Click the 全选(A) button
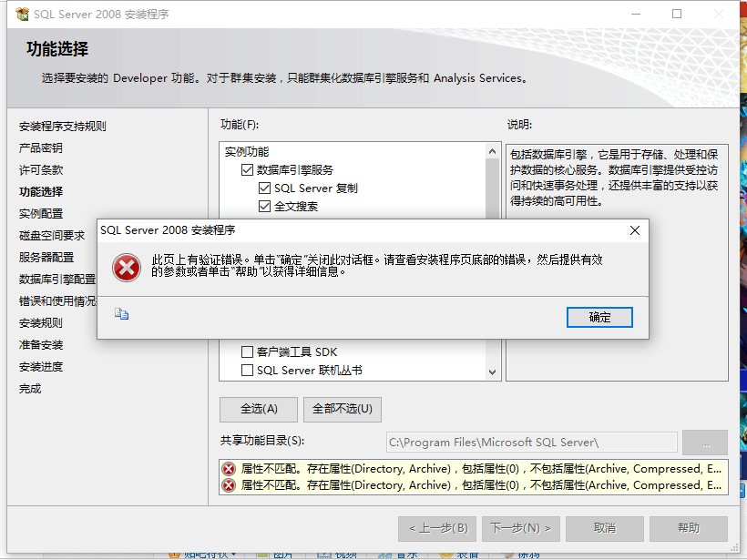The height and width of the screenshot is (560, 747). [x=259, y=409]
